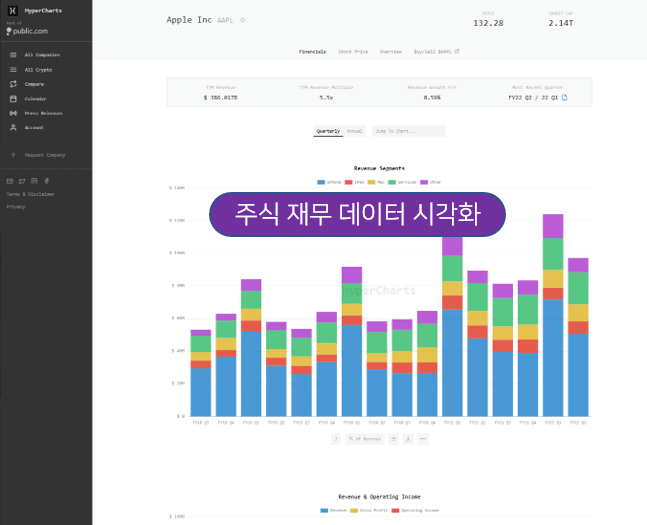Viewport: 647px width, 525px height.
Task: Toggle the iPhone legend swatch
Action: (x=321, y=182)
